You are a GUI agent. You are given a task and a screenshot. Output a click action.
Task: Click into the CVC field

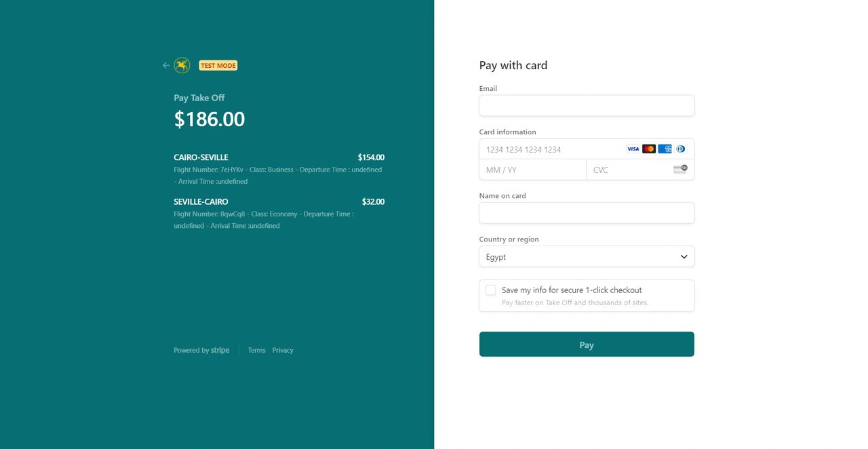pos(627,170)
